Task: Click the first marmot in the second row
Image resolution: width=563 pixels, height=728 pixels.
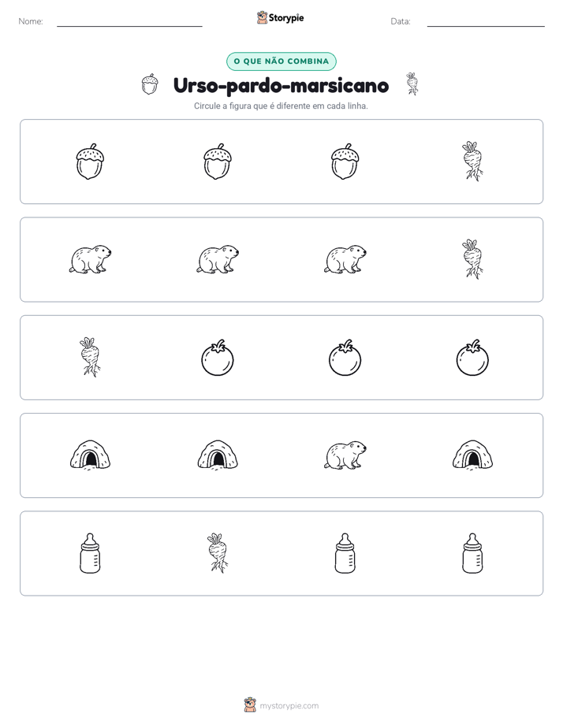Action: point(90,259)
